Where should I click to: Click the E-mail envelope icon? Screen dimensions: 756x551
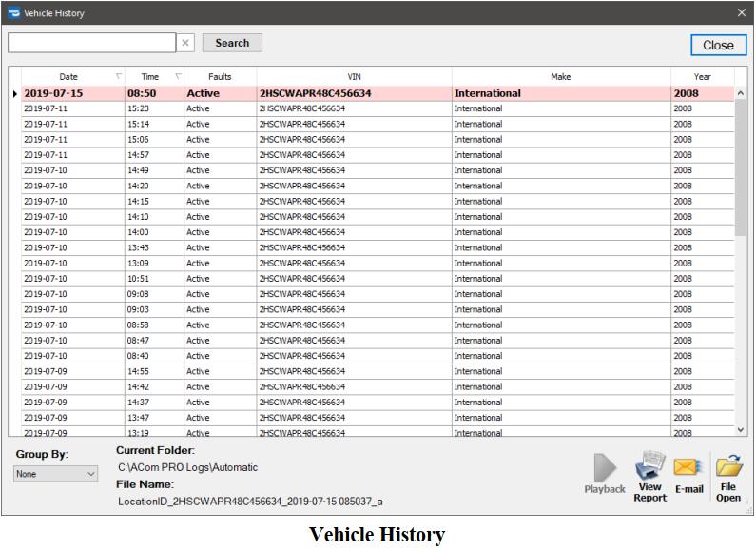[x=688, y=467]
